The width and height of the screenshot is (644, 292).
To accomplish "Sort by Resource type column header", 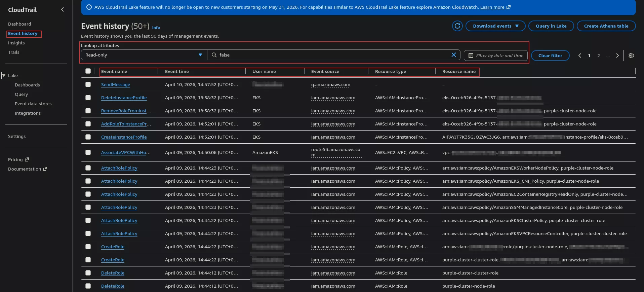I will click(391, 71).
